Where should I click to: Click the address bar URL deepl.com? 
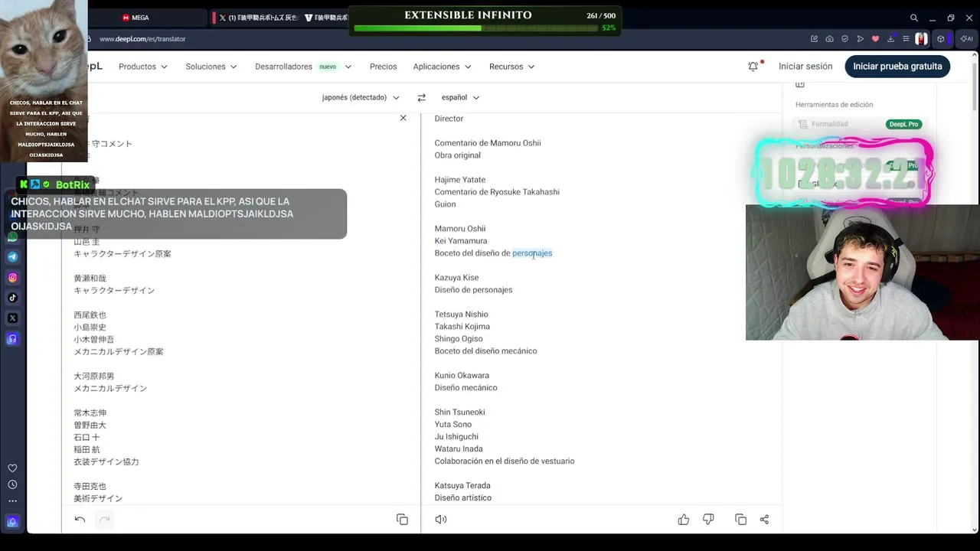(x=142, y=39)
